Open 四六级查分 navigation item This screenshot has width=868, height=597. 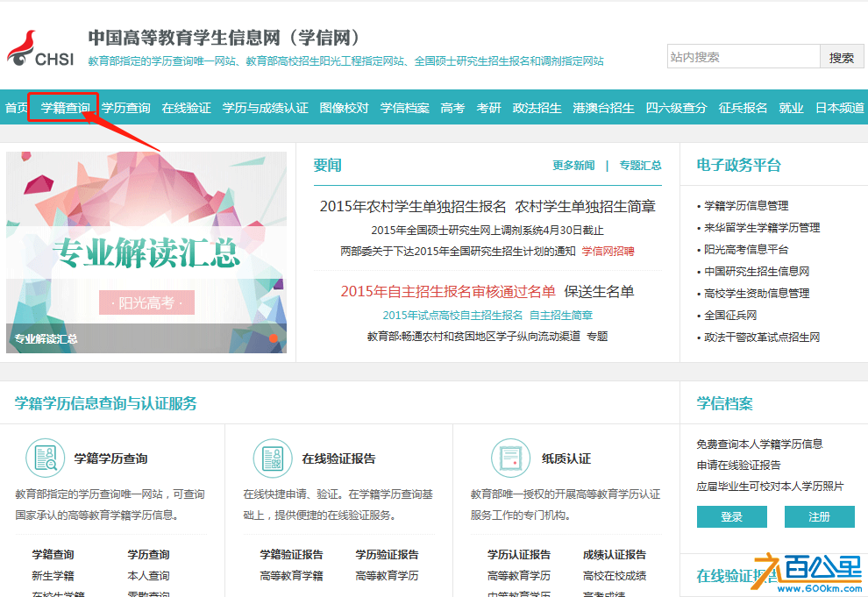click(x=677, y=108)
